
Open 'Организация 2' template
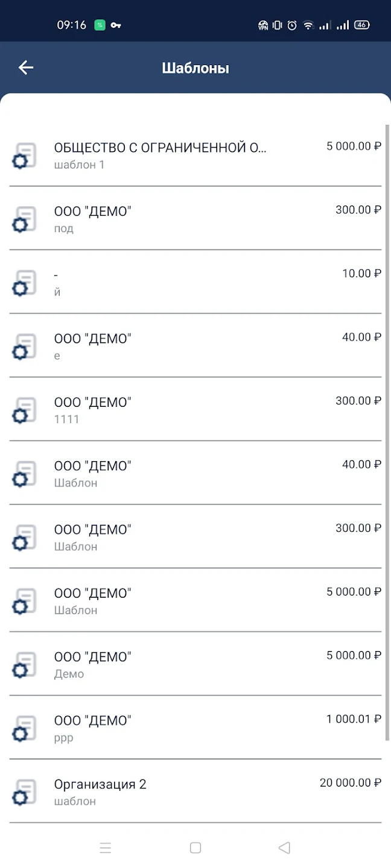pos(195,791)
